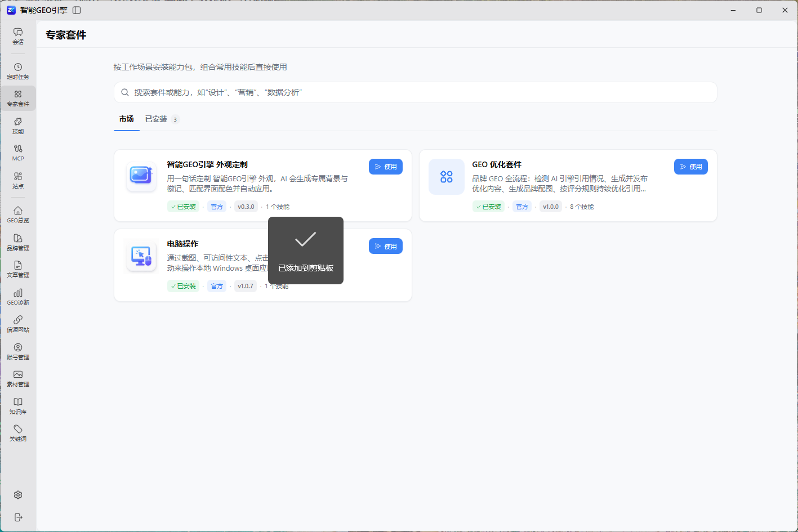Screen dimensions: 798x532
Task: Click the 已添加到剪贴板 toast message
Action: 306,251
